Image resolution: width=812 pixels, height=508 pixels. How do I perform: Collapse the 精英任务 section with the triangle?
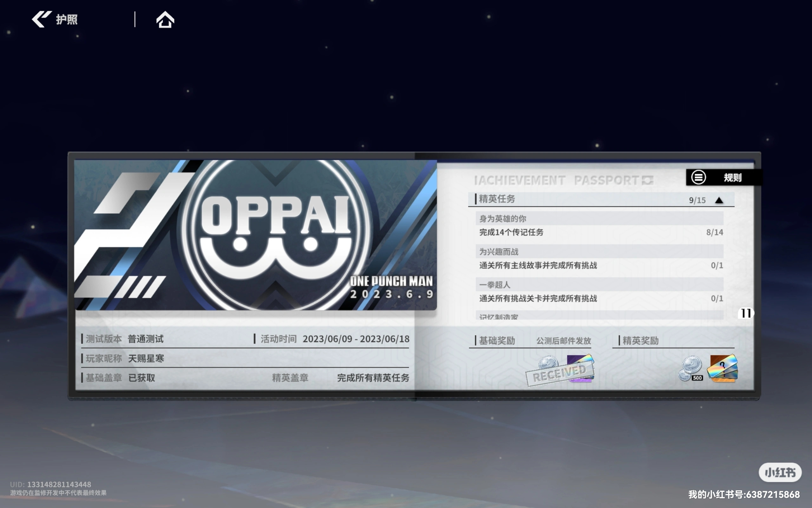tap(719, 200)
